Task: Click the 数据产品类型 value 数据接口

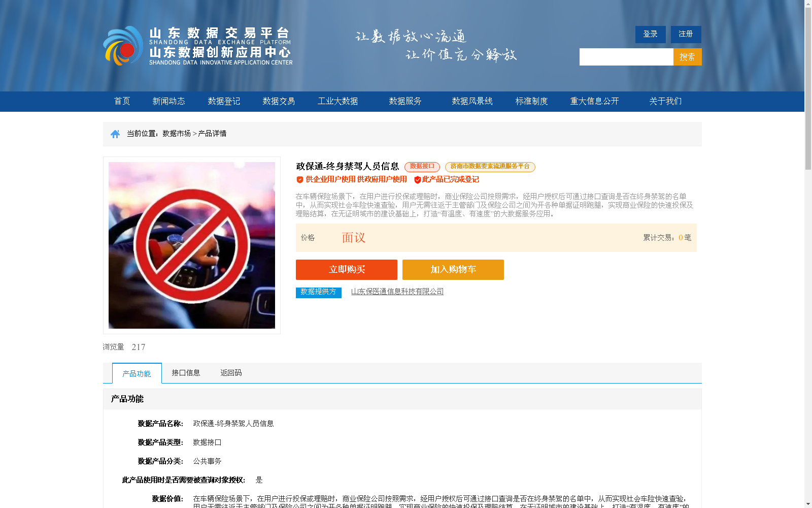Action: pos(207,442)
